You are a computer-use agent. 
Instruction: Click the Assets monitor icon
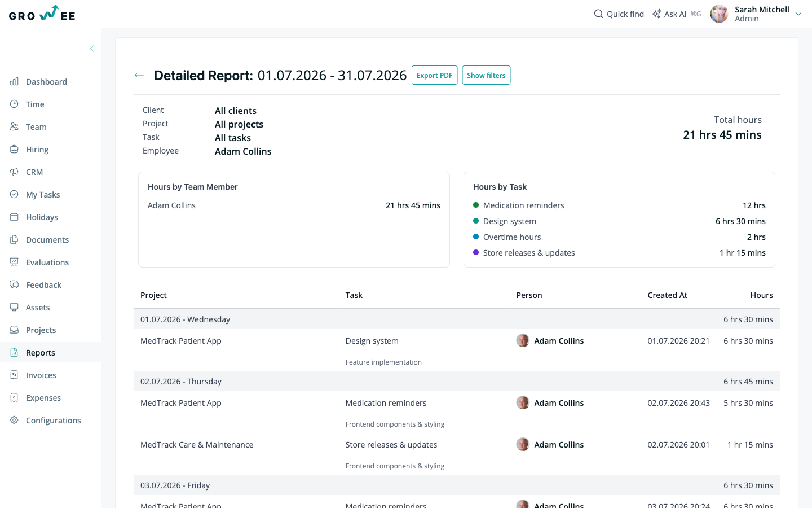[x=14, y=308]
